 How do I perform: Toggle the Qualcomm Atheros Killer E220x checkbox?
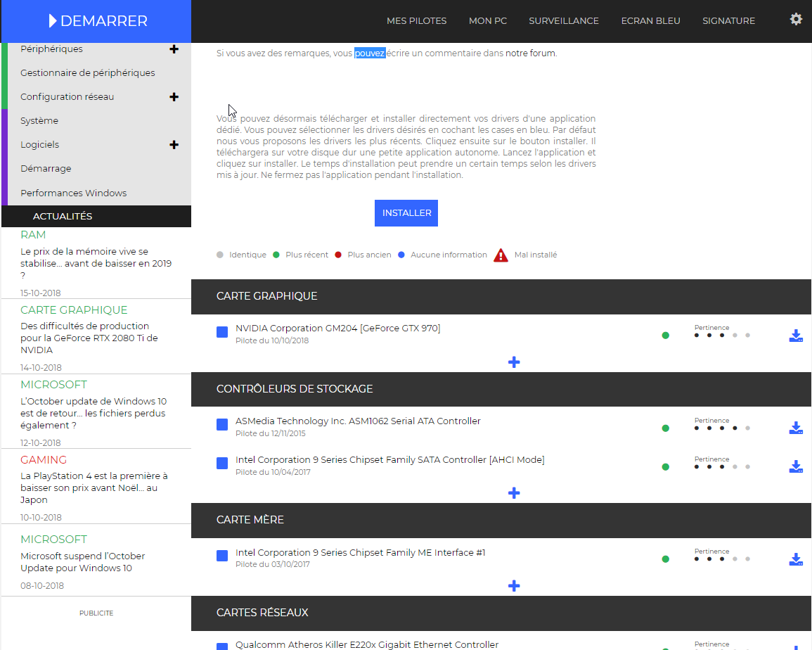pos(222,646)
